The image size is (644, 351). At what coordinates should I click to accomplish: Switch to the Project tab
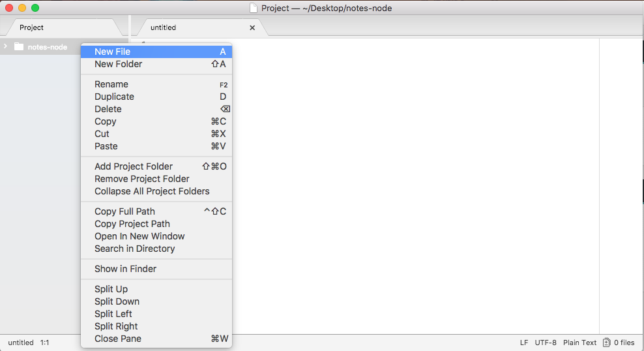click(x=31, y=27)
